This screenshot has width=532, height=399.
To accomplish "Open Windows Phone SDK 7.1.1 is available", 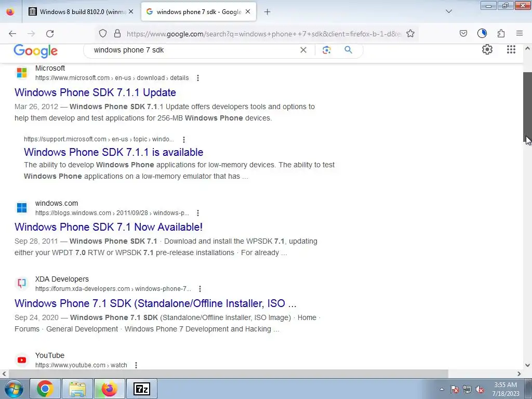I will tap(114, 152).
